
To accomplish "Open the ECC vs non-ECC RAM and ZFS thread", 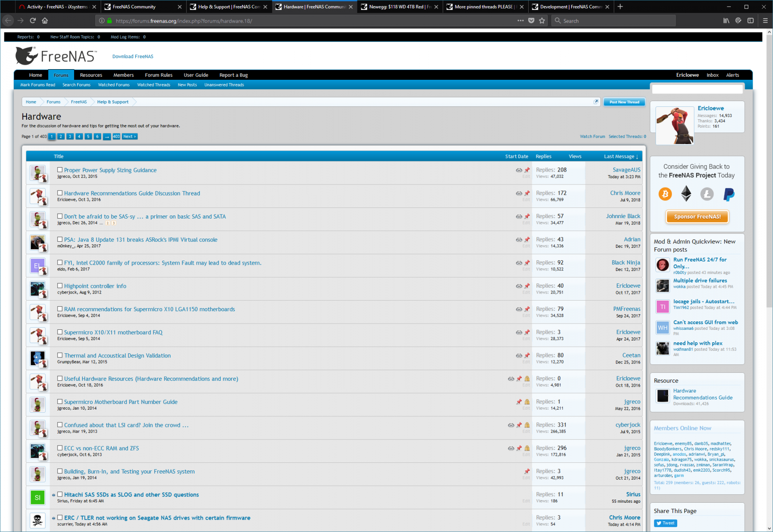I will click(x=101, y=448).
